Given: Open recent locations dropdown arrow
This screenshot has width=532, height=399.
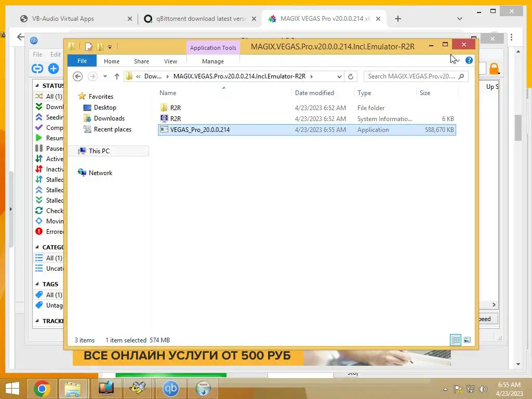Looking at the screenshot, I should click(105, 76).
